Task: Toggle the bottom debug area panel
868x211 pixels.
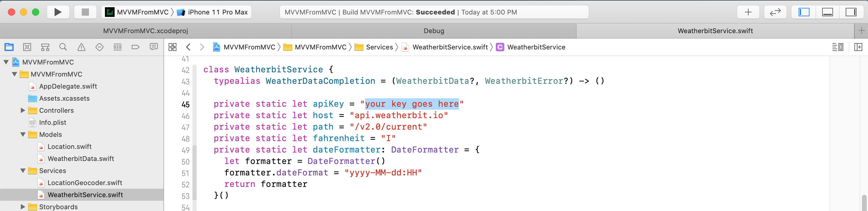Action: 828,12
